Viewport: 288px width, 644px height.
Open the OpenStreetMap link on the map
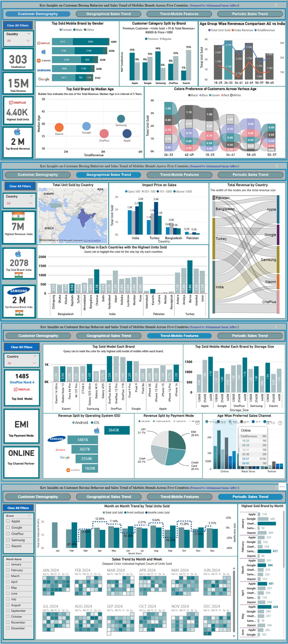pos(93,240)
